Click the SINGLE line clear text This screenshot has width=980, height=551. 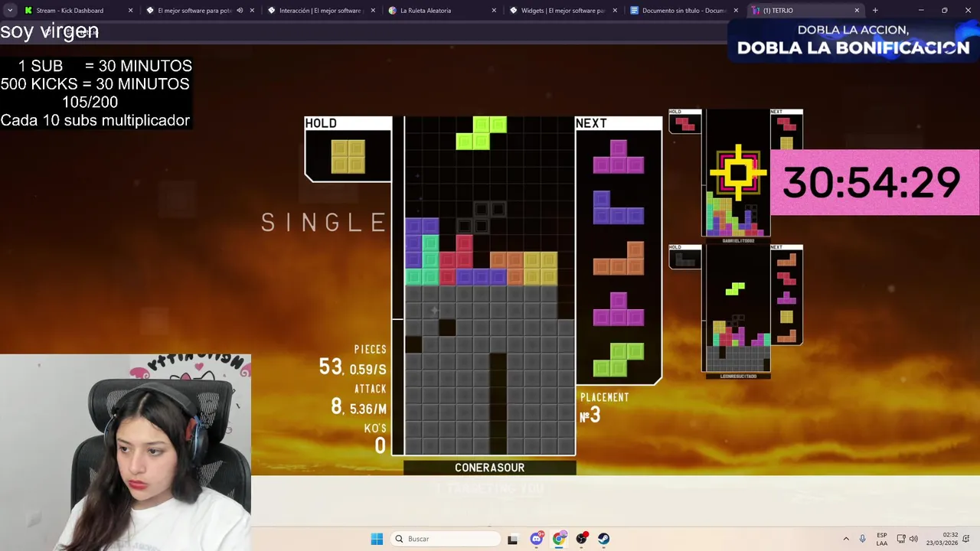pos(324,223)
